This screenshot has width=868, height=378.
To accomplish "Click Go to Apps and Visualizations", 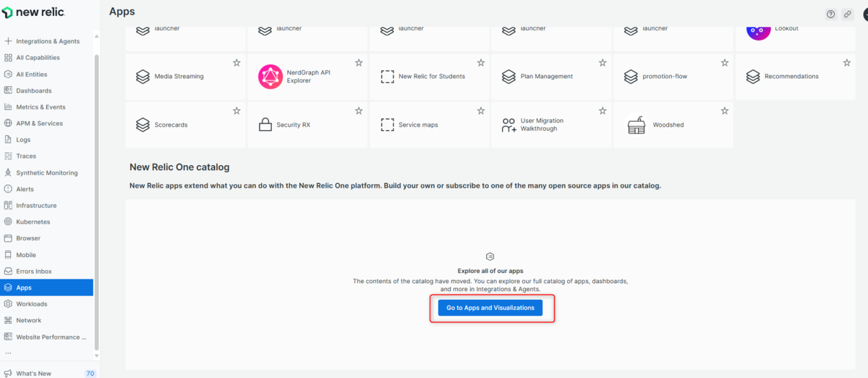I will pos(490,308).
